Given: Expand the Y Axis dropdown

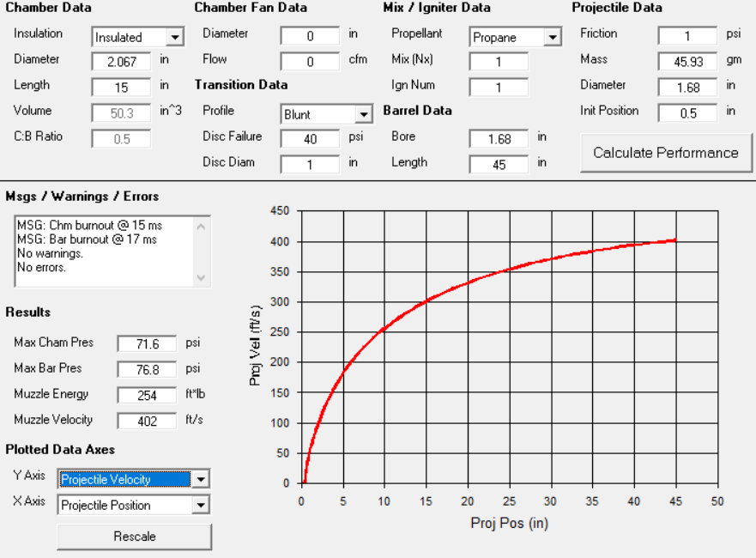Looking at the screenshot, I should pos(201,479).
